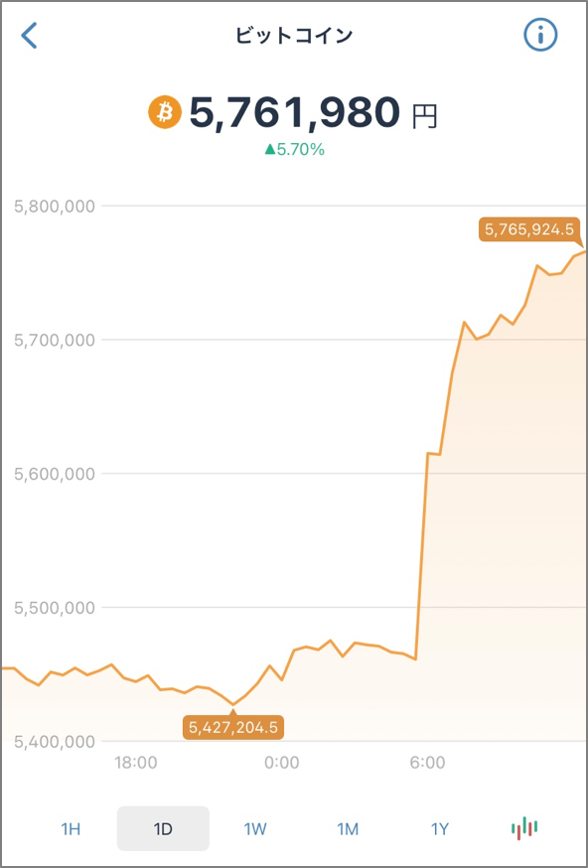Image resolution: width=588 pixels, height=868 pixels.
Task: Select the 1W time range tab
Action: coord(255,829)
